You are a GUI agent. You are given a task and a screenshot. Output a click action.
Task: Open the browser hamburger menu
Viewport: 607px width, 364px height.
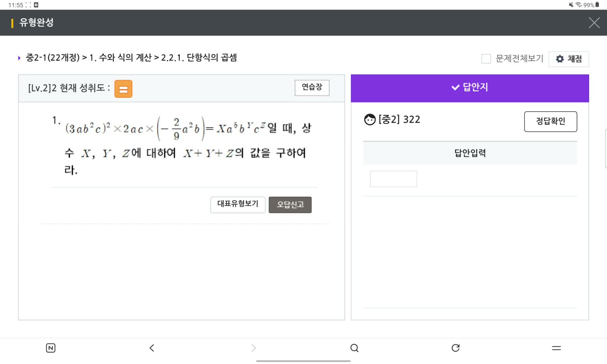[556, 348]
